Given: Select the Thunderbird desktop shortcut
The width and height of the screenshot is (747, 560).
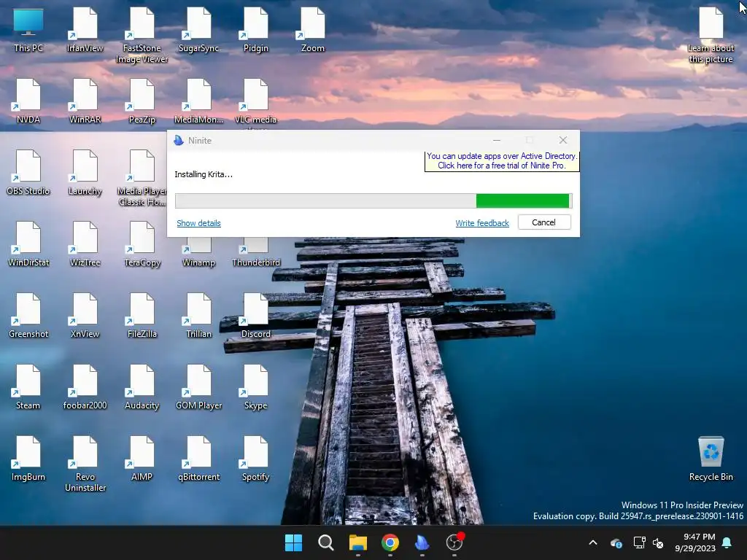Looking at the screenshot, I should [x=256, y=253].
